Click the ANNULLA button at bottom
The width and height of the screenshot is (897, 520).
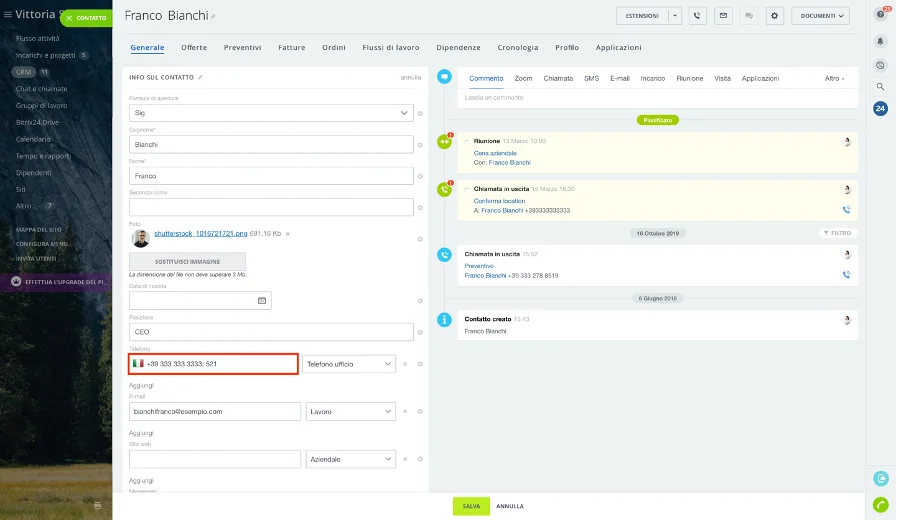tap(510, 506)
